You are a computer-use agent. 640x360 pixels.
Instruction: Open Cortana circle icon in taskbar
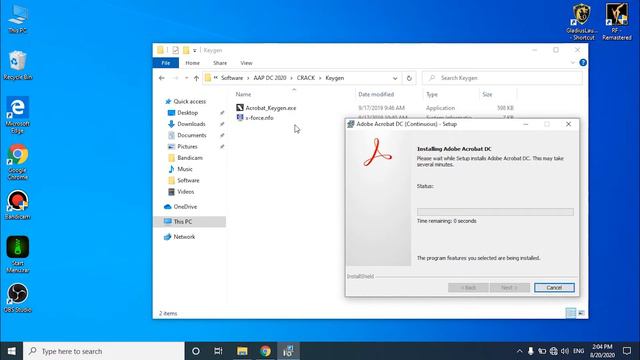(196, 351)
